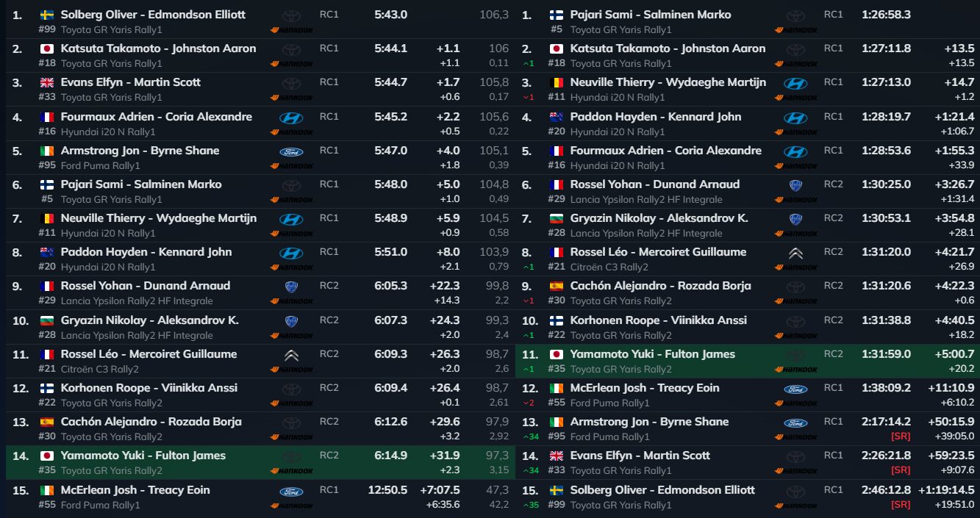Screen dimensions: 980x518
Task: Click the Citroën logo in the 6:09.3 row
Action: tap(291, 356)
